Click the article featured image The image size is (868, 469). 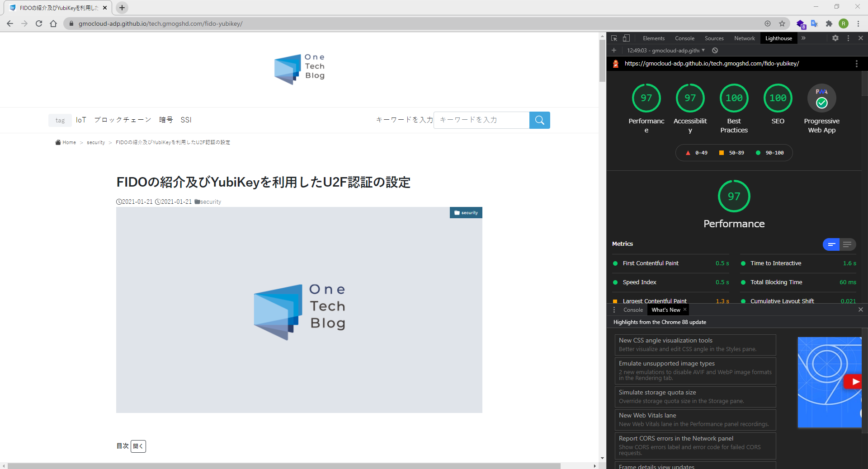pyautogui.click(x=299, y=310)
